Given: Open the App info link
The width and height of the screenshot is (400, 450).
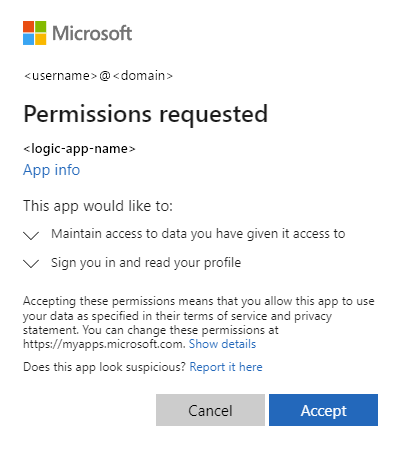Looking at the screenshot, I should tap(52, 170).
